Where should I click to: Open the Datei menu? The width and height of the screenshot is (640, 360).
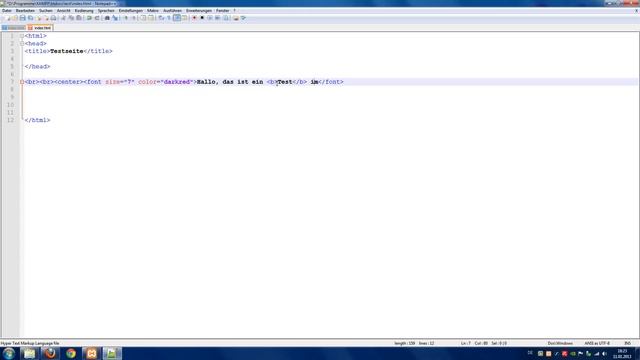click(x=7, y=11)
